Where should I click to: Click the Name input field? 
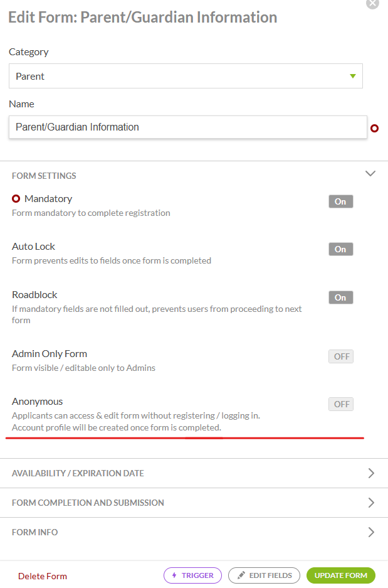tap(187, 127)
